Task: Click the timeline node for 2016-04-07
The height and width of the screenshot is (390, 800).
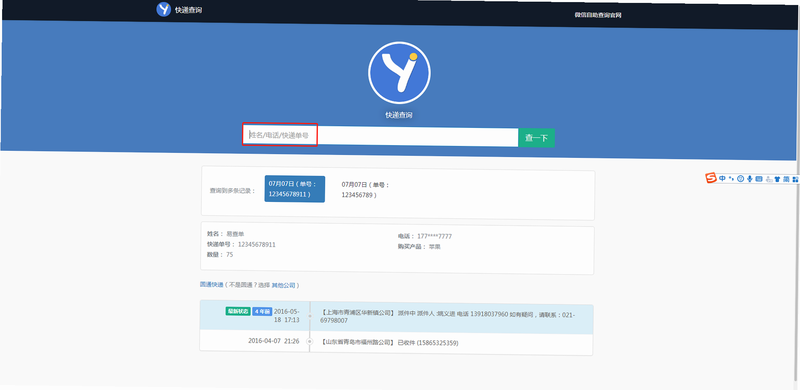Action: click(x=310, y=341)
